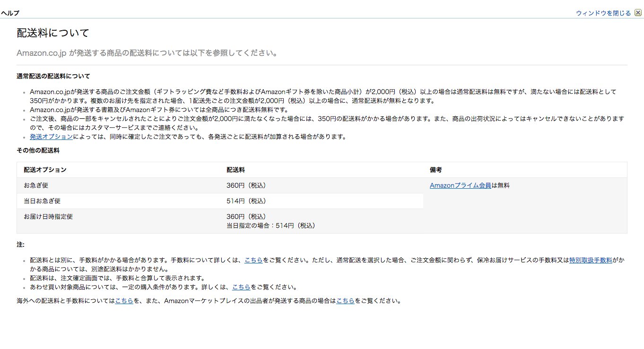Image resolution: width=644 pixels, height=349 pixels.
Task: Click the 備考 column header
Action: pyautogui.click(x=435, y=169)
